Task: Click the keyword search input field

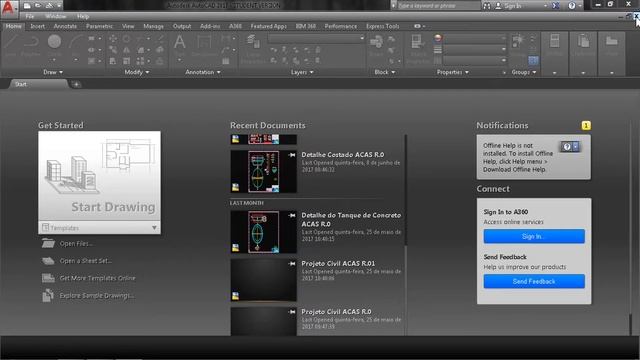Action: (438, 6)
